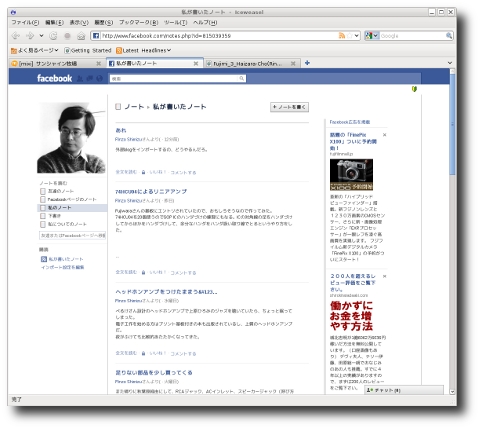480x429 pixels.
Task: Switch to the mixi サンシャイン牧場 tab
Action: point(53,63)
